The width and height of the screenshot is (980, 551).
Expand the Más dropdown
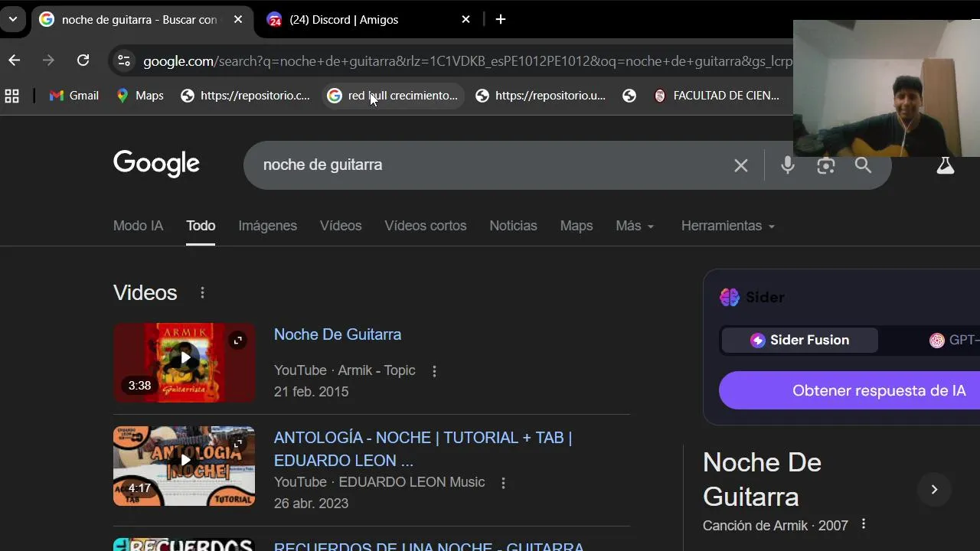coord(635,226)
